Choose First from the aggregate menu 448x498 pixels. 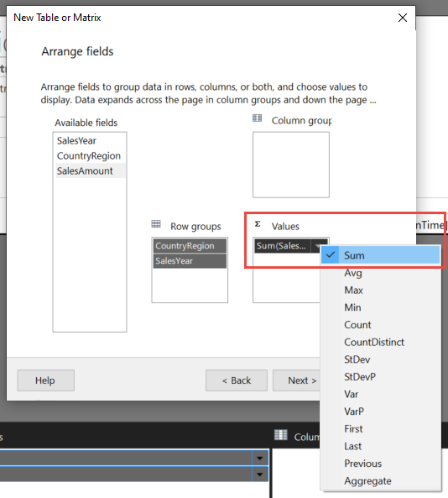[380, 429]
